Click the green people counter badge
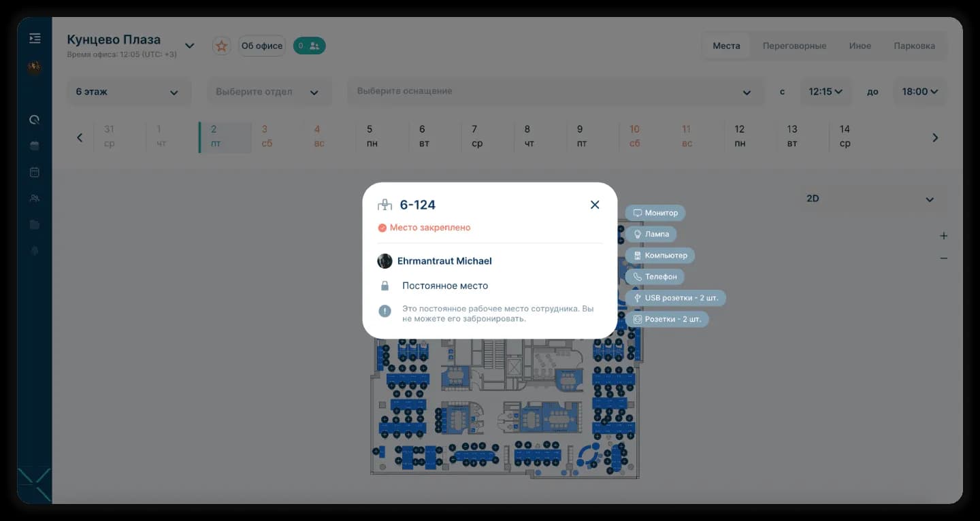This screenshot has height=521, width=980. [309, 46]
